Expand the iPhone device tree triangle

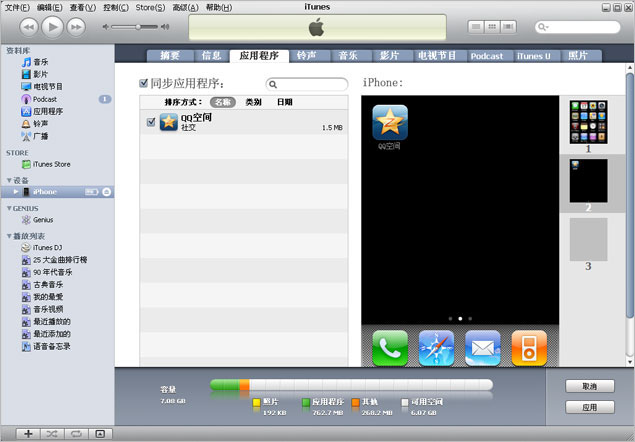pyautogui.click(x=15, y=191)
